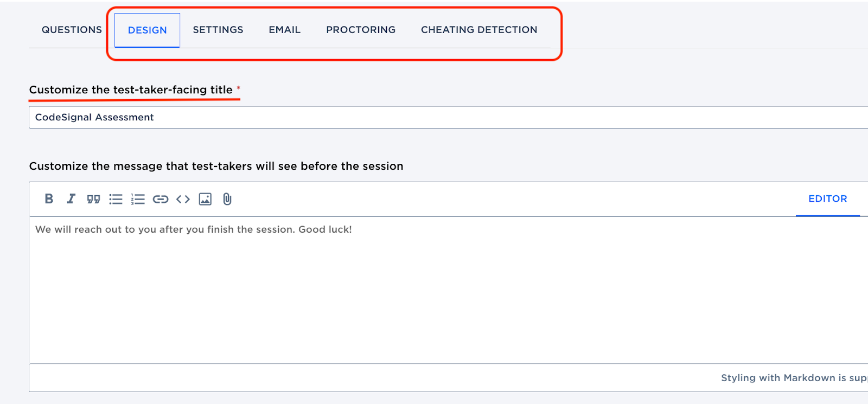Click the 'Styling with Markdown' note
The height and width of the screenshot is (404, 868).
pos(793,378)
